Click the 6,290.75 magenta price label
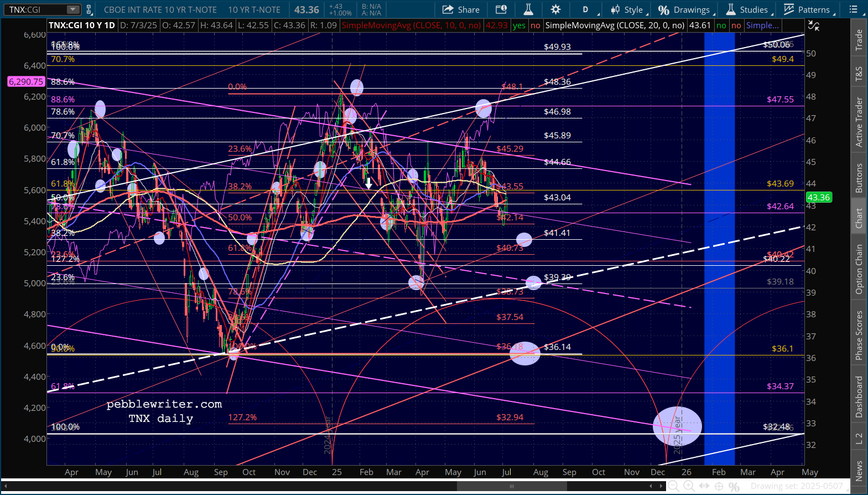Image resolution: width=868 pixels, height=495 pixels. [x=25, y=81]
